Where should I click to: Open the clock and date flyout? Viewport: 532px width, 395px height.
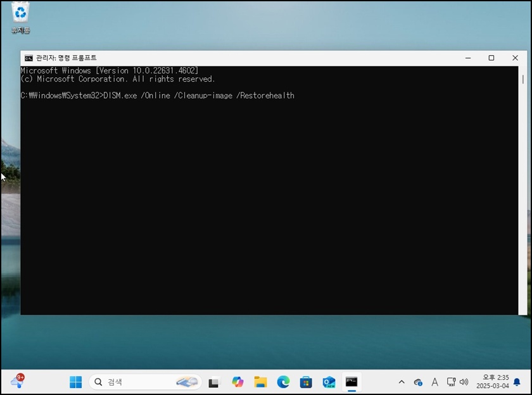pyautogui.click(x=492, y=382)
